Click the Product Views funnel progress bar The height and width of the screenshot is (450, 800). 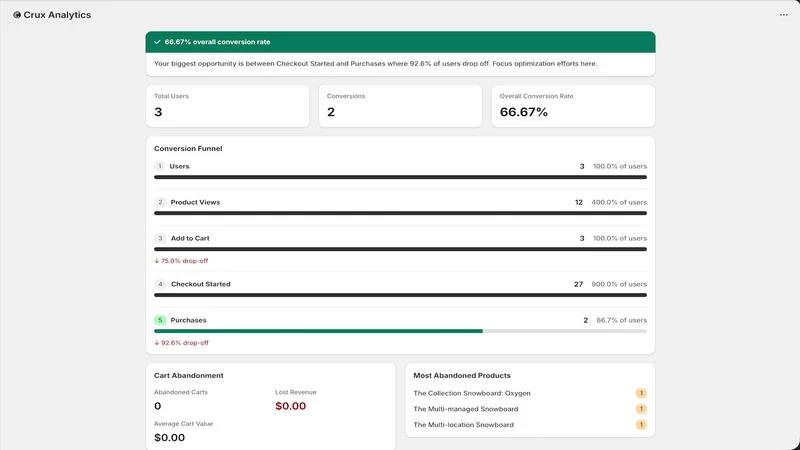401,213
